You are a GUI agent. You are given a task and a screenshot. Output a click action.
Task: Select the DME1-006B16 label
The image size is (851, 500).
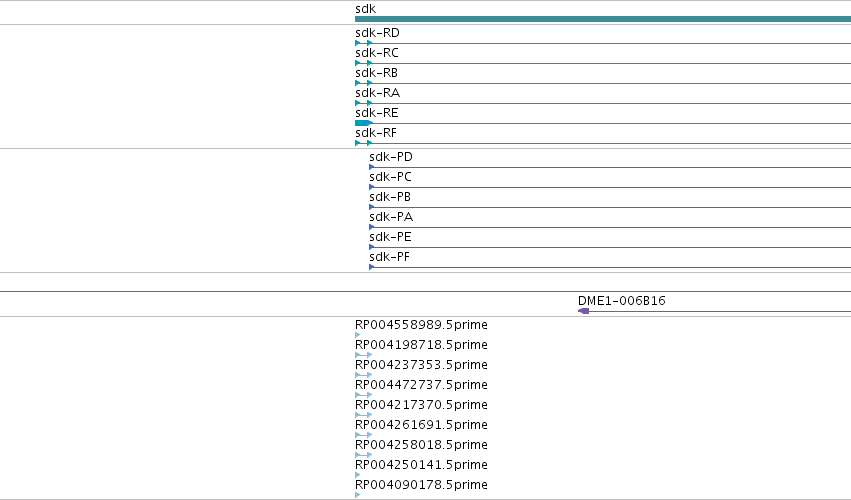tap(621, 301)
